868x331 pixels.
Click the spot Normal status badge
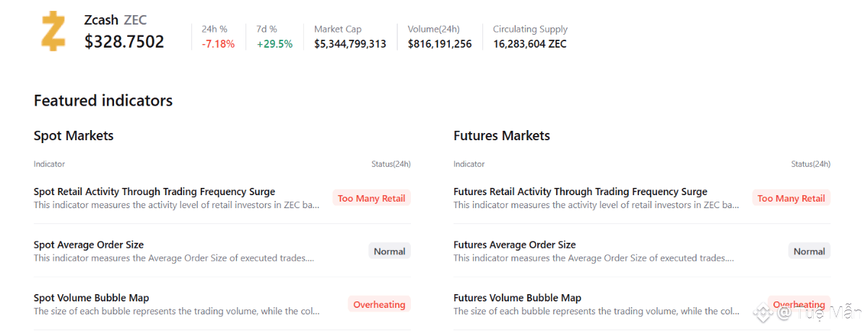(x=389, y=252)
